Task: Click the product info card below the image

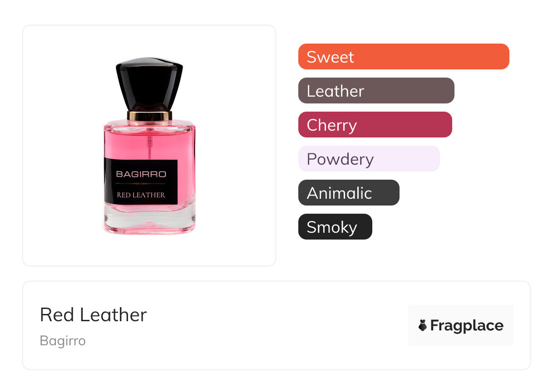Action: pos(276,325)
